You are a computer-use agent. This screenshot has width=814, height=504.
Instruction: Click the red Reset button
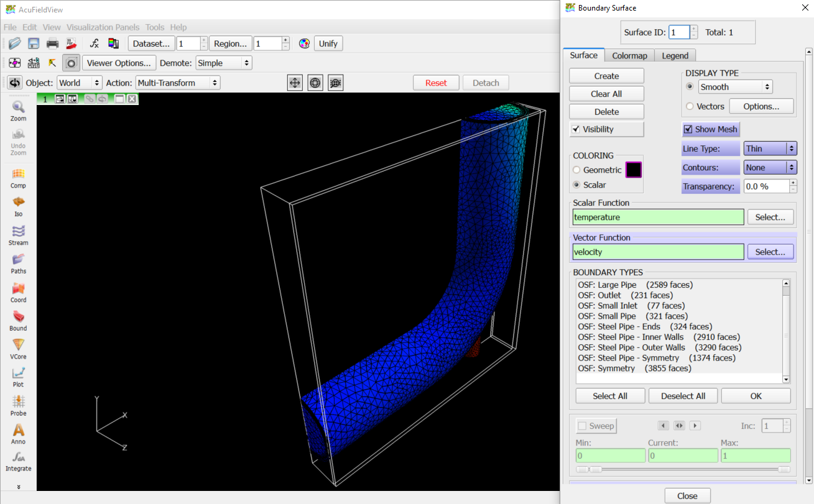[436, 83]
